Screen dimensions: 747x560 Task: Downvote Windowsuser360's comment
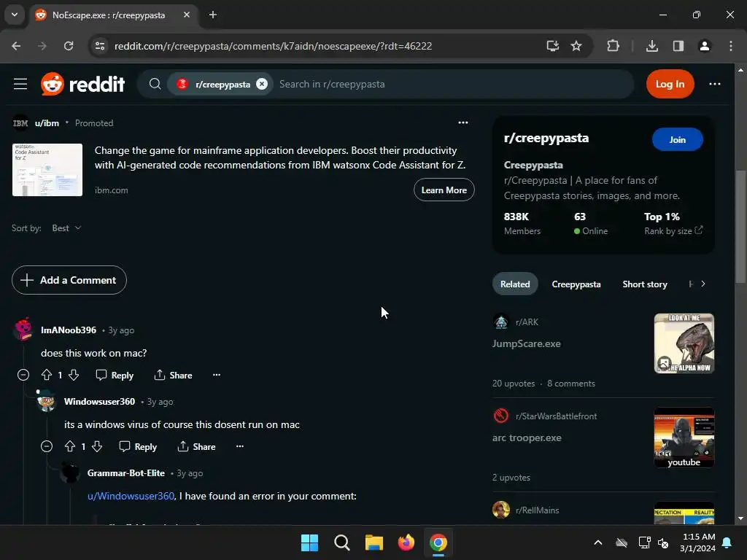pyautogui.click(x=97, y=447)
